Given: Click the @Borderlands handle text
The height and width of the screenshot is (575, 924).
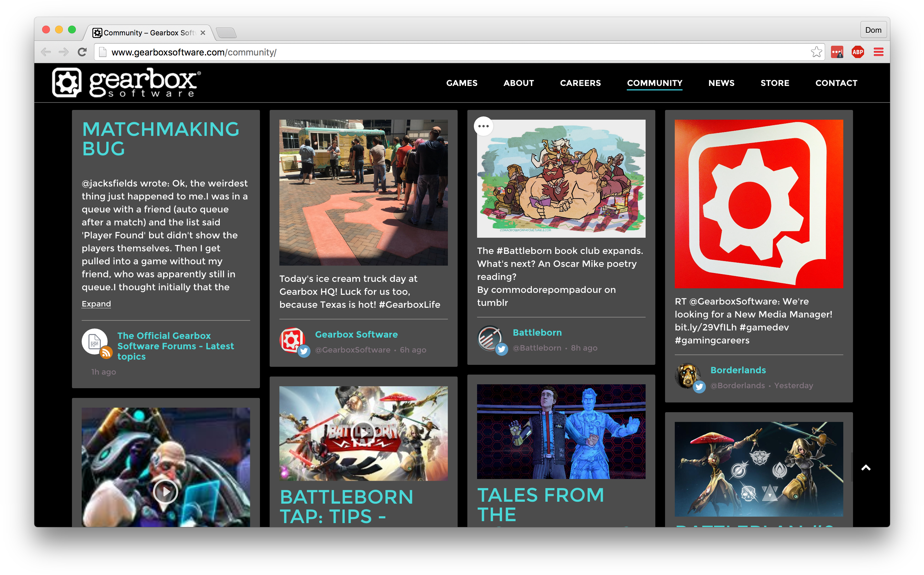Looking at the screenshot, I should [x=737, y=386].
